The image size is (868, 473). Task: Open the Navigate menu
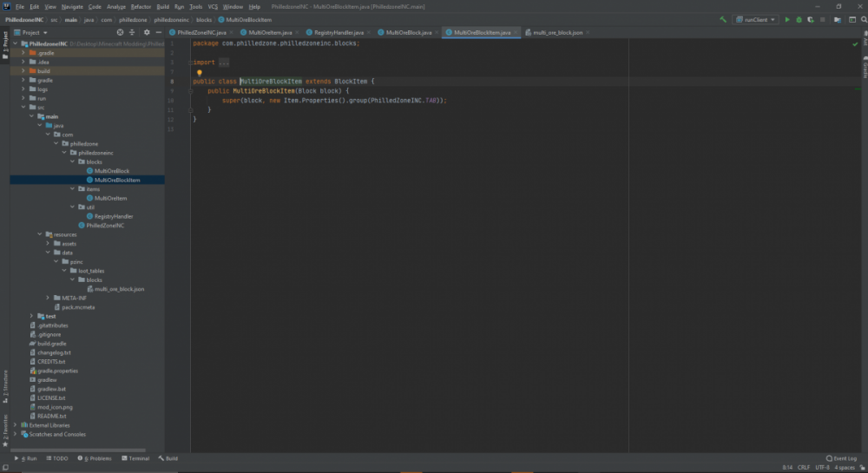click(72, 7)
